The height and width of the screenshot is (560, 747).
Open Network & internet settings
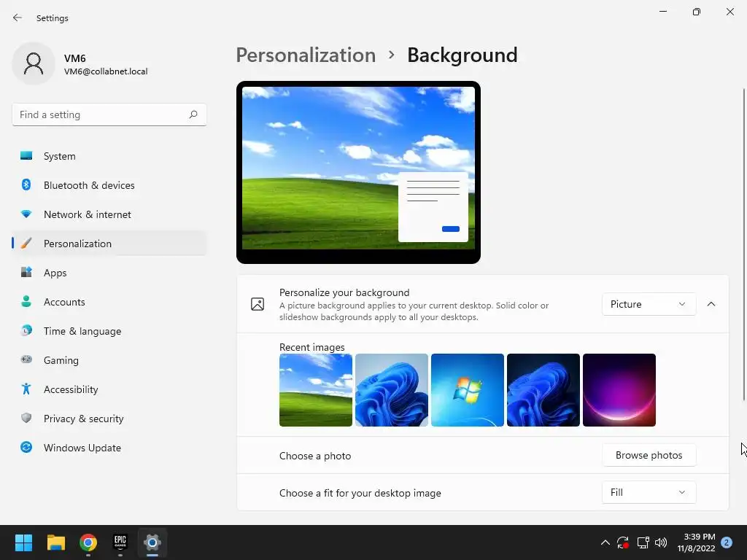point(109,214)
